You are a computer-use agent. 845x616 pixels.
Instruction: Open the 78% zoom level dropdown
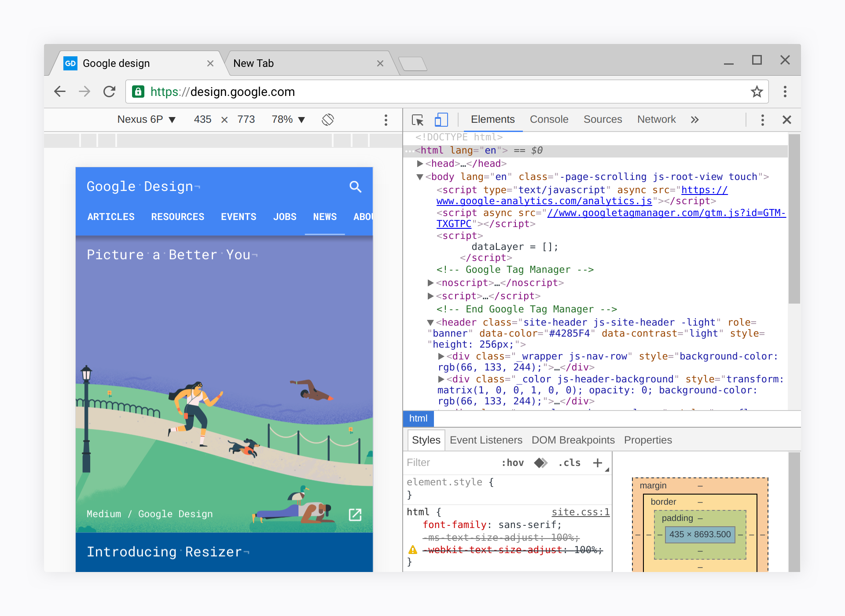click(x=288, y=120)
